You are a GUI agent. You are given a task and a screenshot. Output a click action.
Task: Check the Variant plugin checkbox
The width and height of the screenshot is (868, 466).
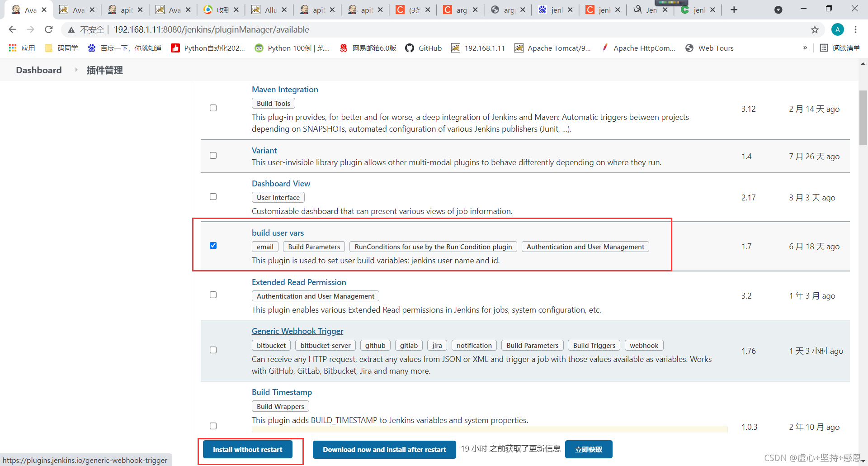pos(213,155)
